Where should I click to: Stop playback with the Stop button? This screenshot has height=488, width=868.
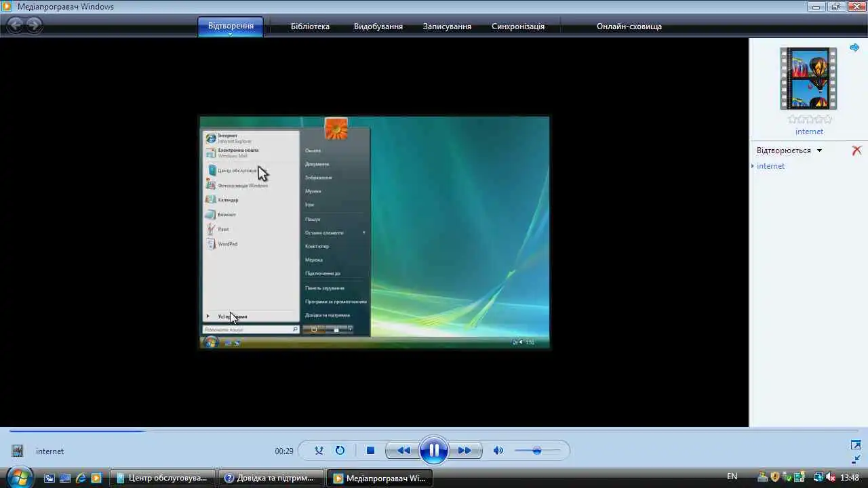tap(370, 451)
